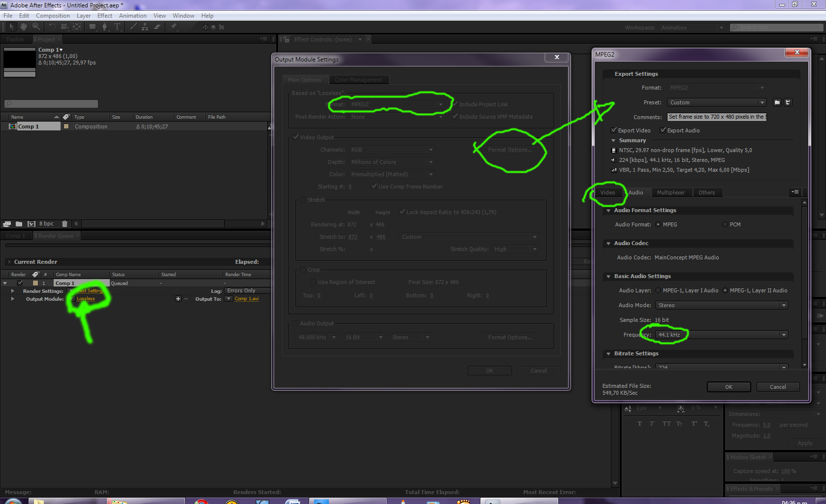Viewport: 826px width, 504px height.
Task: Select the Selection arrow tool
Action: coord(12,27)
